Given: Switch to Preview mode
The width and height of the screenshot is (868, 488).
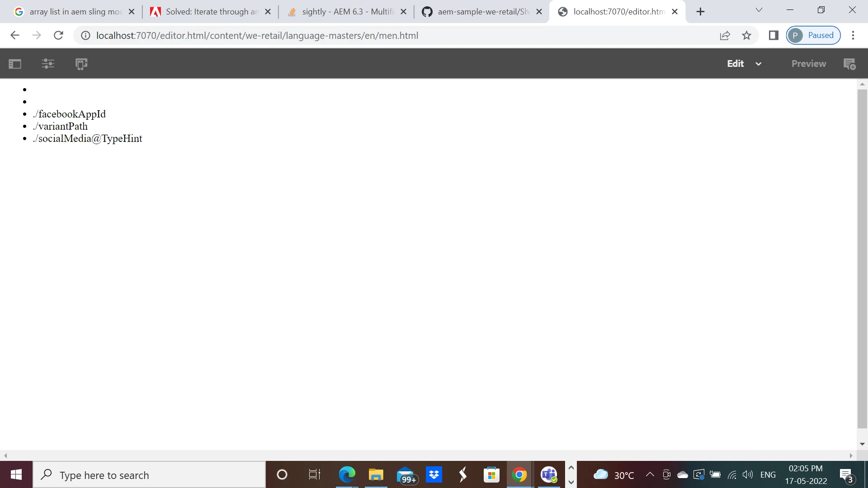Looking at the screenshot, I should [x=808, y=64].
